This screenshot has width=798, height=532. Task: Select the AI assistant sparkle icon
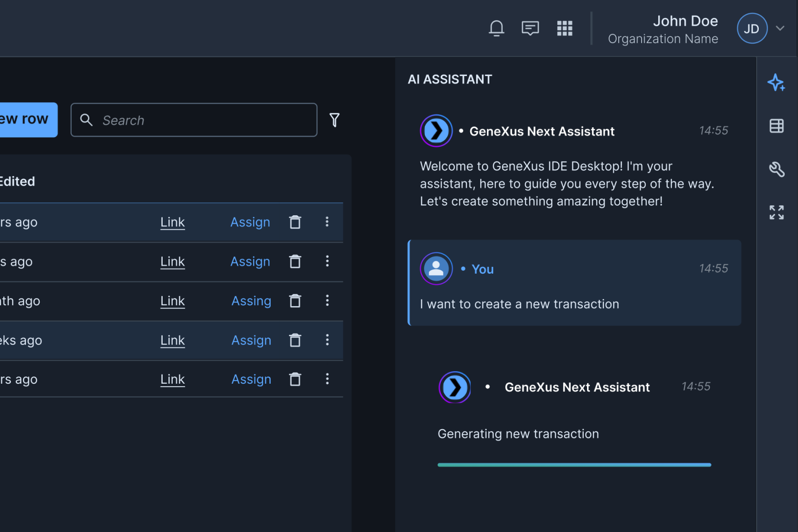776,83
